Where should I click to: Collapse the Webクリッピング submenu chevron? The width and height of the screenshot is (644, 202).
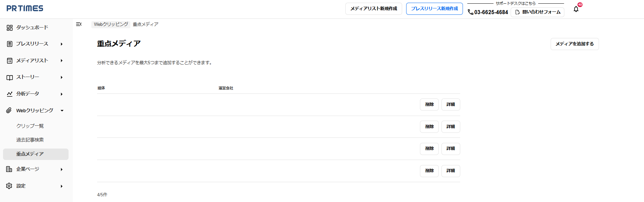[x=61, y=110]
